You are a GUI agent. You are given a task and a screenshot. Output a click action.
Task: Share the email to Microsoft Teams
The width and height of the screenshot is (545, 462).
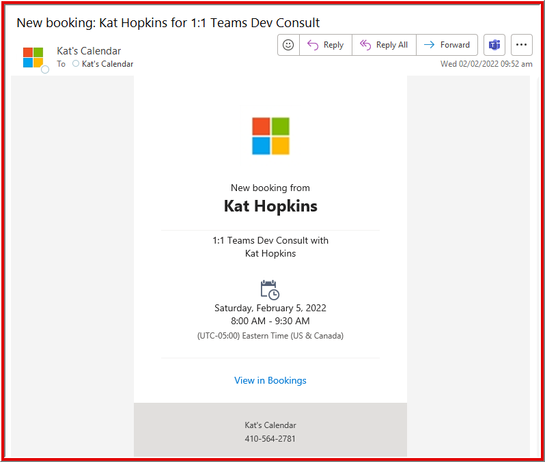494,45
